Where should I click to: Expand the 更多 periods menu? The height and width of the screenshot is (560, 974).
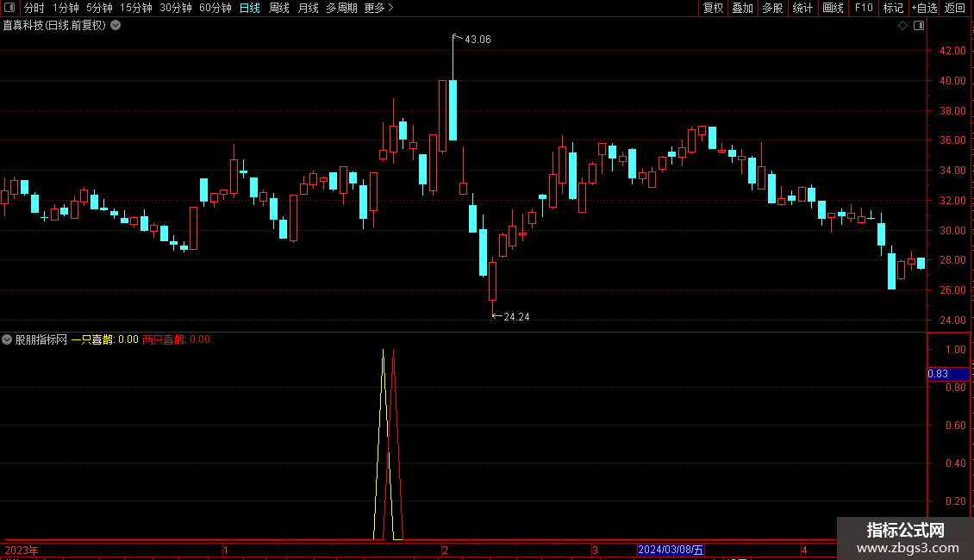point(378,8)
